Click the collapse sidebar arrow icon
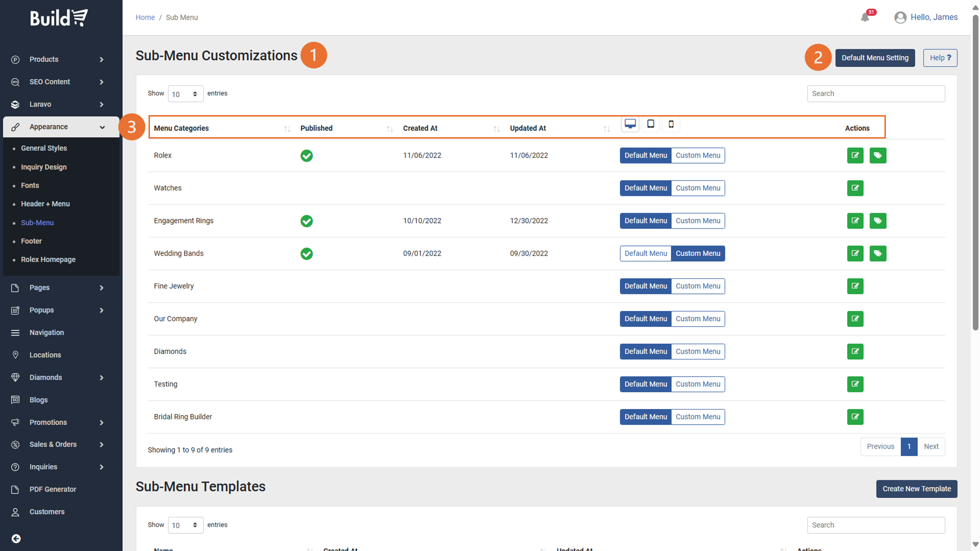 pyautogui.click(x=16, y=538)
